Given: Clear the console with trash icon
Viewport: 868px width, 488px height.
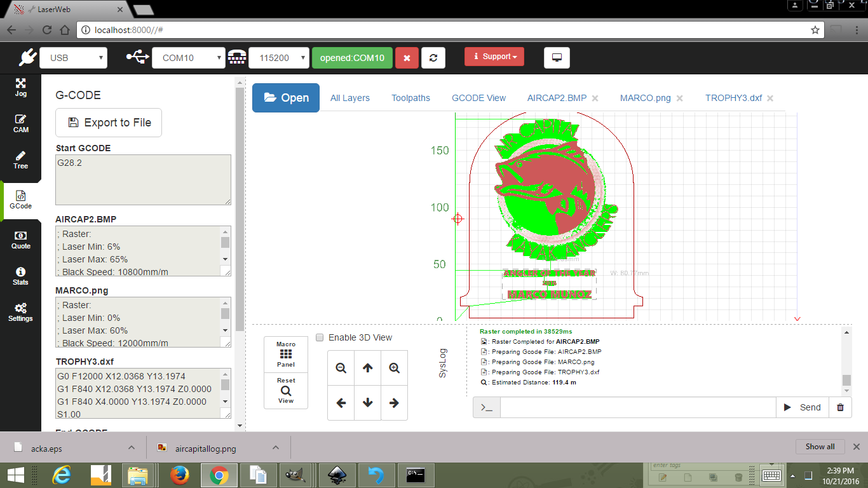Looking at the screenshot, I should click(840, 407).
